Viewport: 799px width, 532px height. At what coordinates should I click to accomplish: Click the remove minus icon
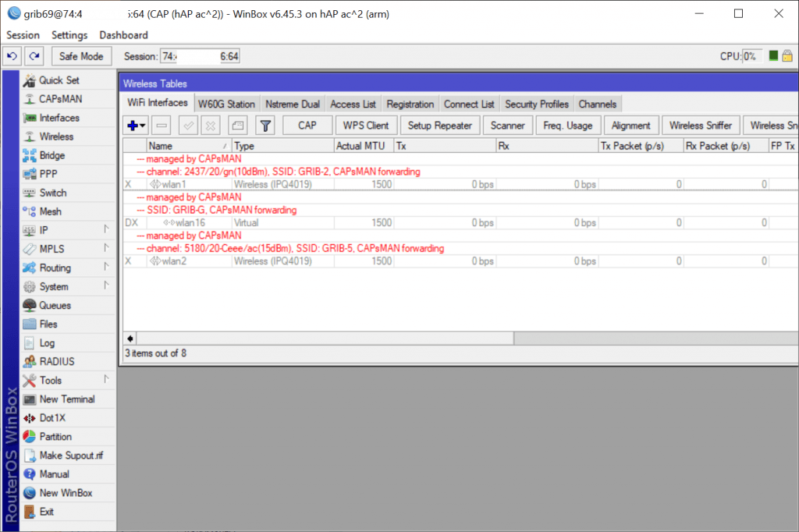point(162,126)
